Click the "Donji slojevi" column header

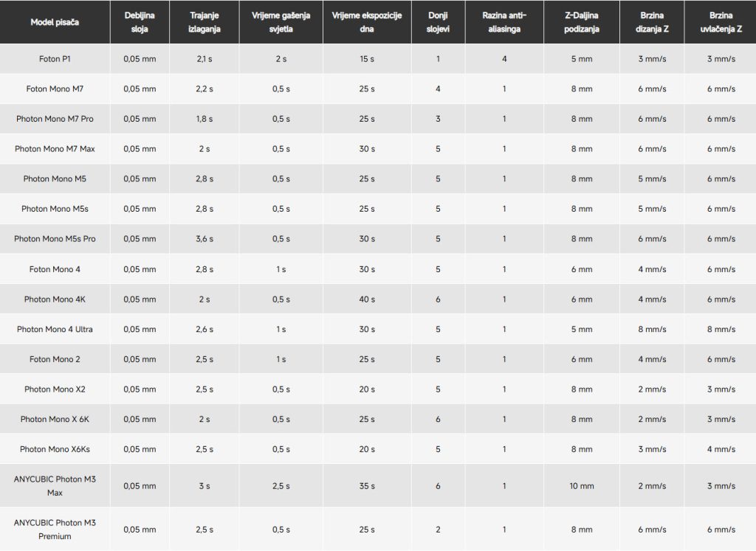pyautogui.click(x=438, y=22)
